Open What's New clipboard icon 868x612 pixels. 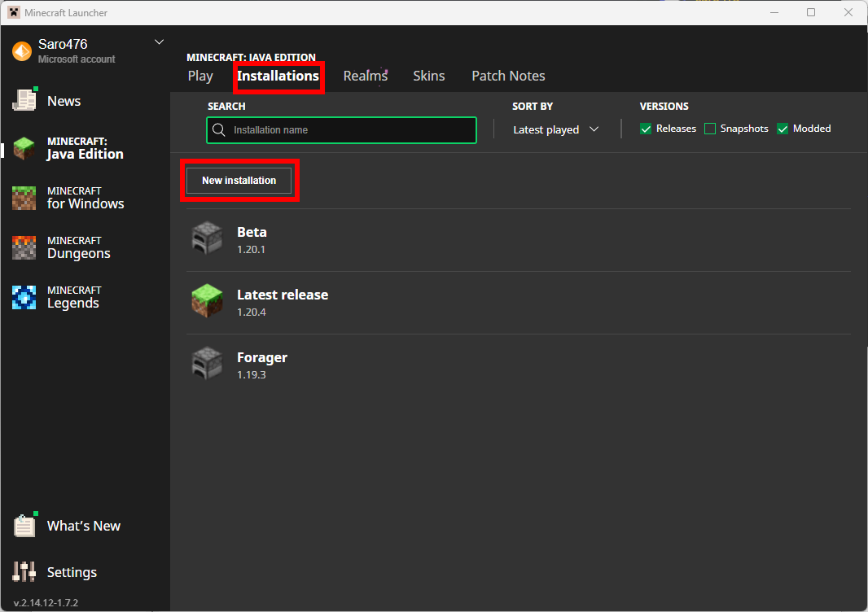point(24,525)
